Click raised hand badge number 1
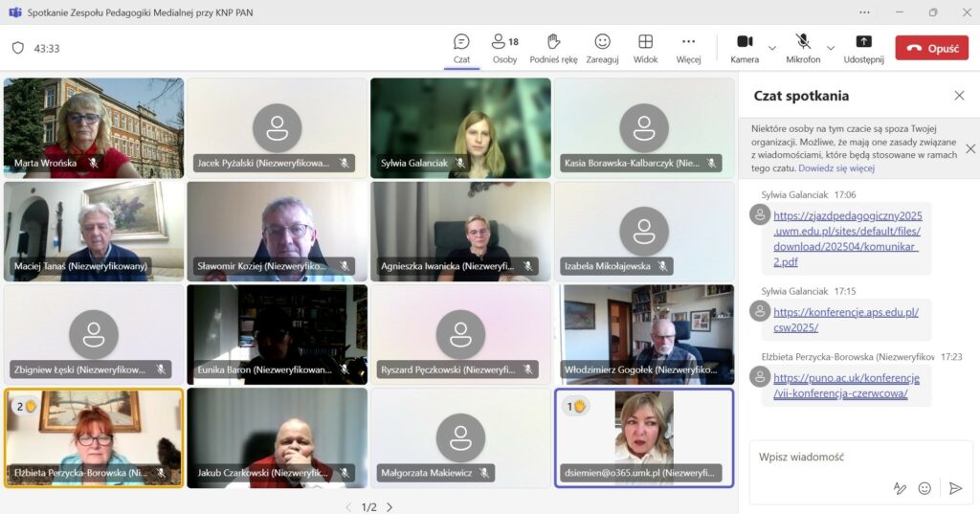This screenshot has width=980, height=514. tap(575, 407)
